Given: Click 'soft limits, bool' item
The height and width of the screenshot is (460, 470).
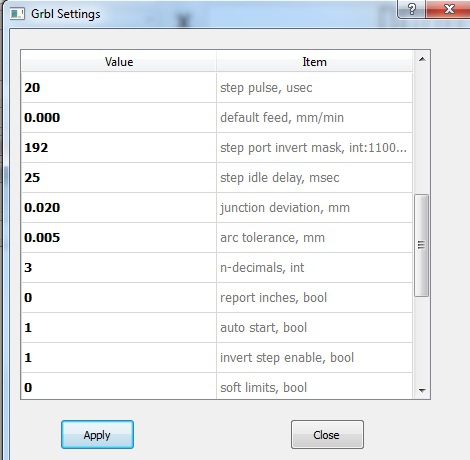Looking at the screenshot, I should [315, 386].
